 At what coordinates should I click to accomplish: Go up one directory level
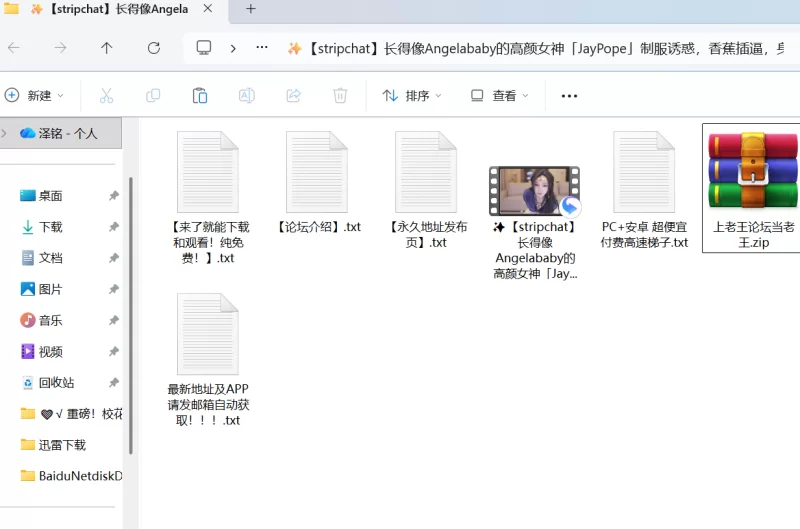(107, 48)
